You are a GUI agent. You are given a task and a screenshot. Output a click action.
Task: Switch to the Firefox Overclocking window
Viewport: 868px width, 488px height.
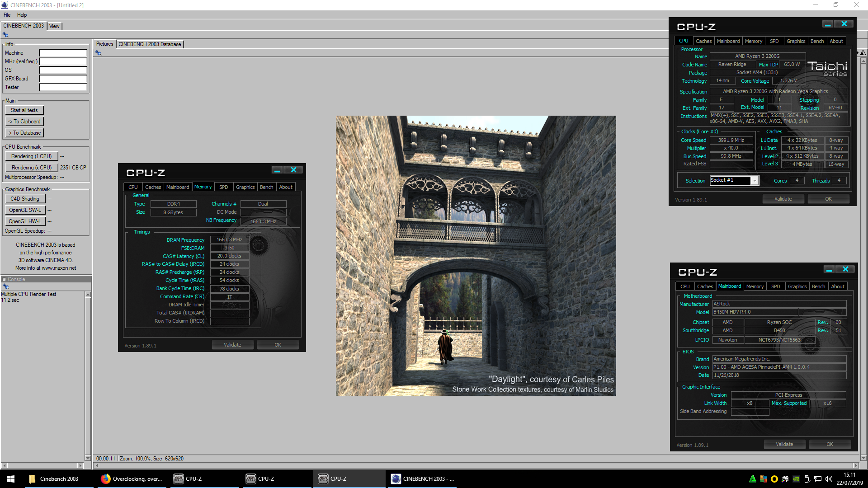(x=131, y=479)
